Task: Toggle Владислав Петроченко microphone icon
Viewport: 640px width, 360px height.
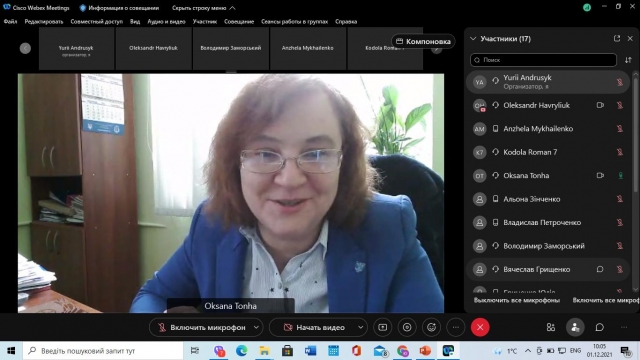Action: (x=620, y=222)
